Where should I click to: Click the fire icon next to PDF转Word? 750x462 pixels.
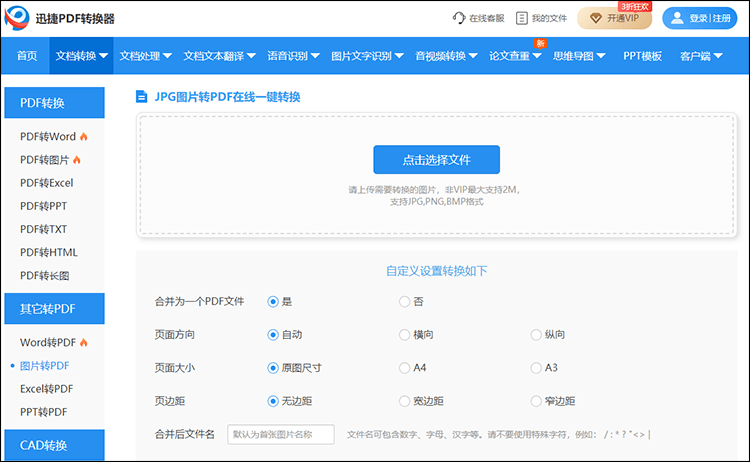point(84,137)
